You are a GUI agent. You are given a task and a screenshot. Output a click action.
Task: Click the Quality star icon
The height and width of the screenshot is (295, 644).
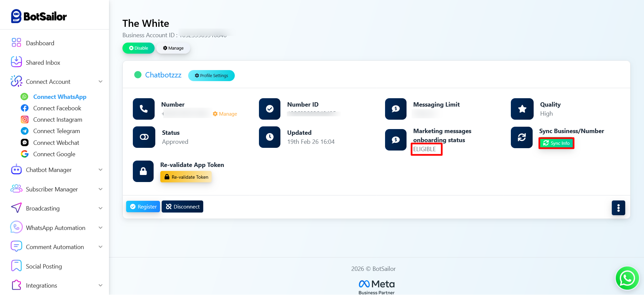click(522, 109)
